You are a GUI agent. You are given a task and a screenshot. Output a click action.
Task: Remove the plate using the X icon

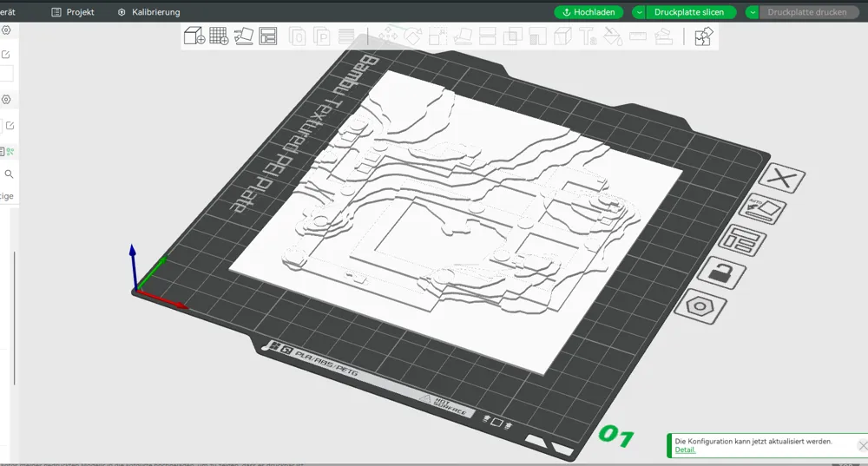click(783, 180)
